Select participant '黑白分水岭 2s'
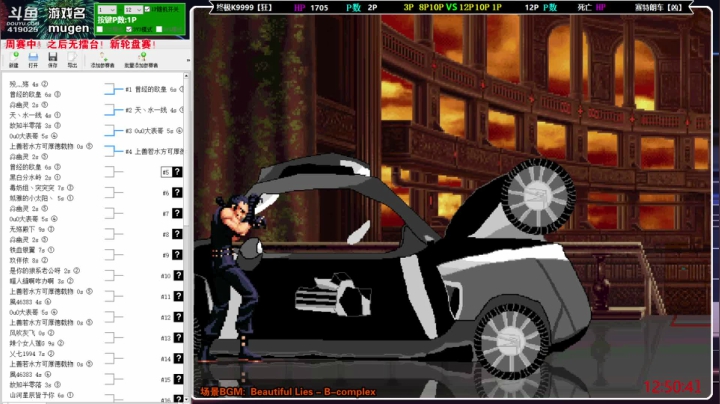720x404 pixels. [35, 177]
